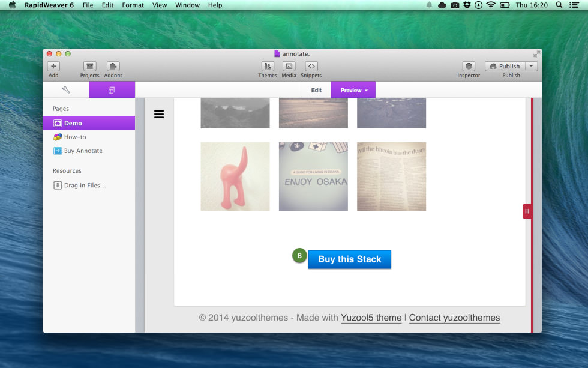Open the View menu

pyautogui.click(x=160, y=5)
